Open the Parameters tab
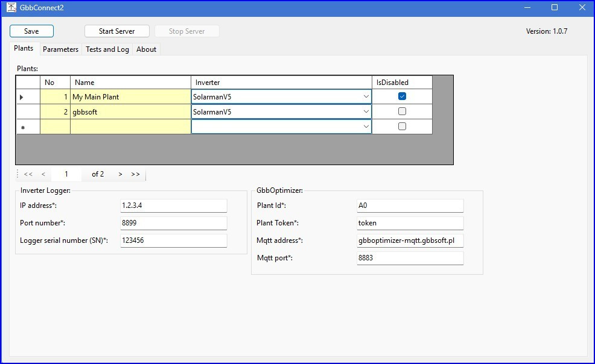Viewport: 595px width, 364px height. point(60,49)
